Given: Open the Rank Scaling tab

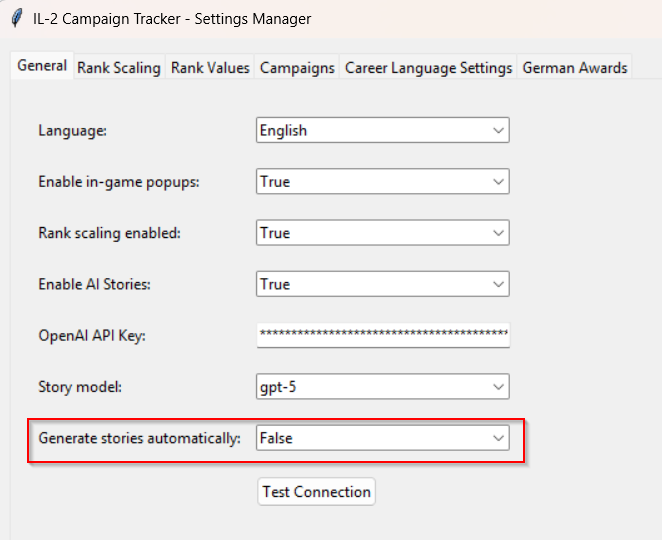Looking at the screenshot, I should tap(119, 68).
